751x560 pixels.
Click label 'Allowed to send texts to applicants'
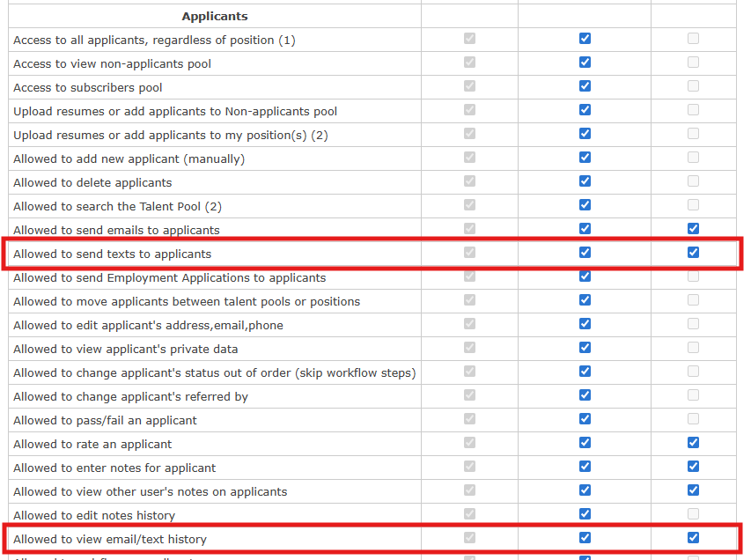tap(112, 254)
